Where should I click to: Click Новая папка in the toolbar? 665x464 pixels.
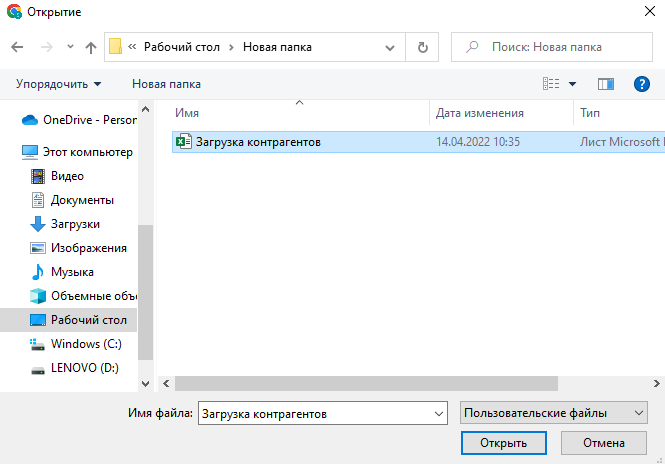166,84
